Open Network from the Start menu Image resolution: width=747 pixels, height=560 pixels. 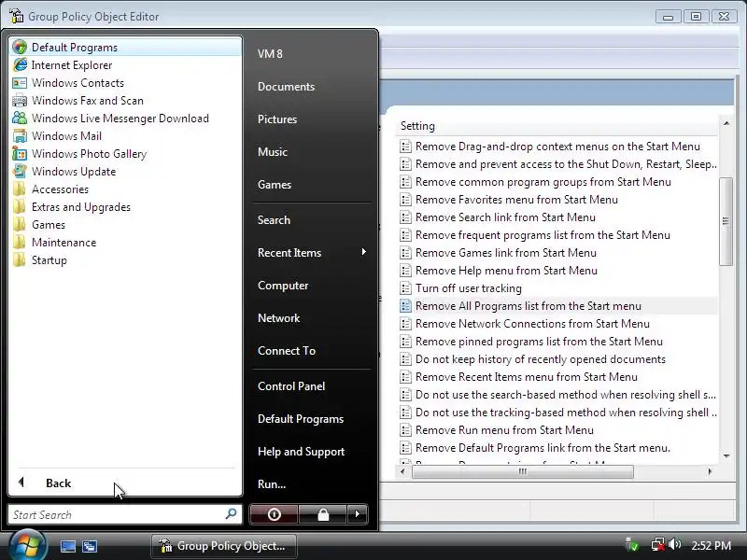[x=278, y=318]
